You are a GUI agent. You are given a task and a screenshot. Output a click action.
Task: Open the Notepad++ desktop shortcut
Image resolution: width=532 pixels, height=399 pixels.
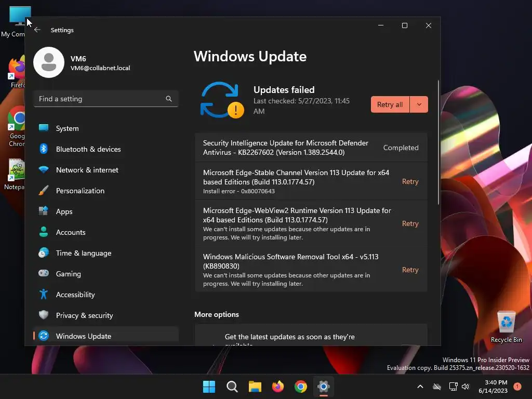pyautogui.click(x=15, y=174)
